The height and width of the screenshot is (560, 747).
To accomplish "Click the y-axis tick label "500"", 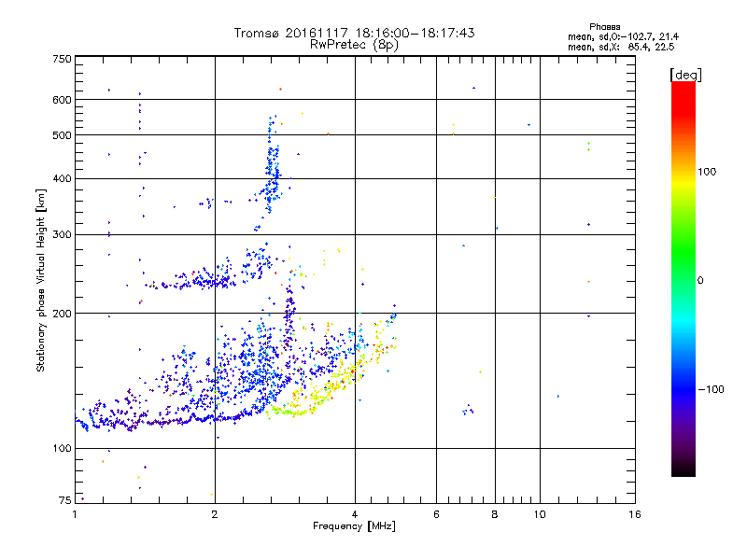I will click(x=62, y=135).
